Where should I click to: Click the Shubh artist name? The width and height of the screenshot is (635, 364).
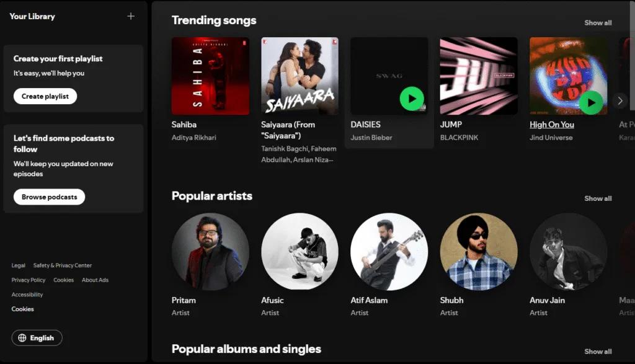pos(451,300)
